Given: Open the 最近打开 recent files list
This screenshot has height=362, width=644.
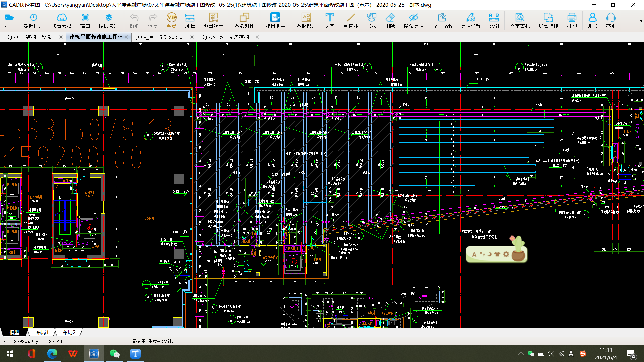Looking at the screenshot, I should point(33,21).
